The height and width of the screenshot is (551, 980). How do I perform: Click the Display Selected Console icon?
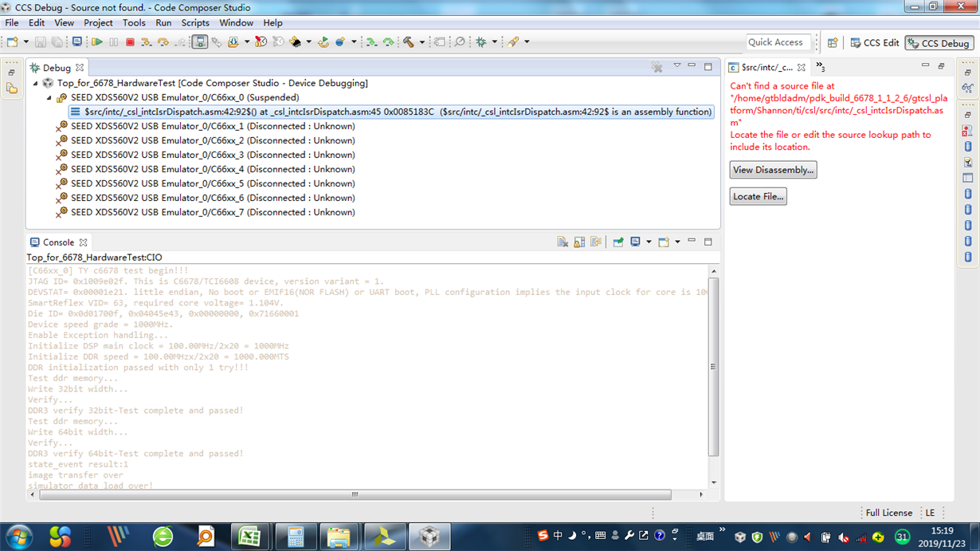(635, 242)
